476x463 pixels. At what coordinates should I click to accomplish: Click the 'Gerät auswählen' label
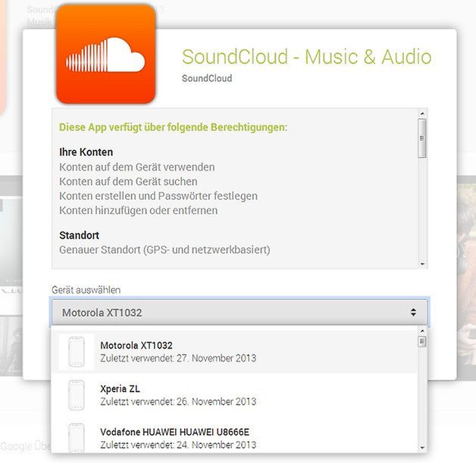(x=86, y=289)
